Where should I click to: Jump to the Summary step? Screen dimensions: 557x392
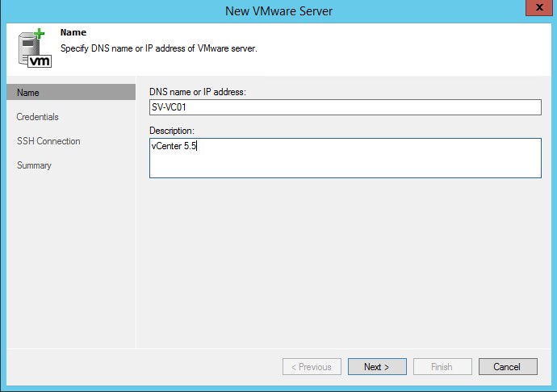tap(34, 165)
